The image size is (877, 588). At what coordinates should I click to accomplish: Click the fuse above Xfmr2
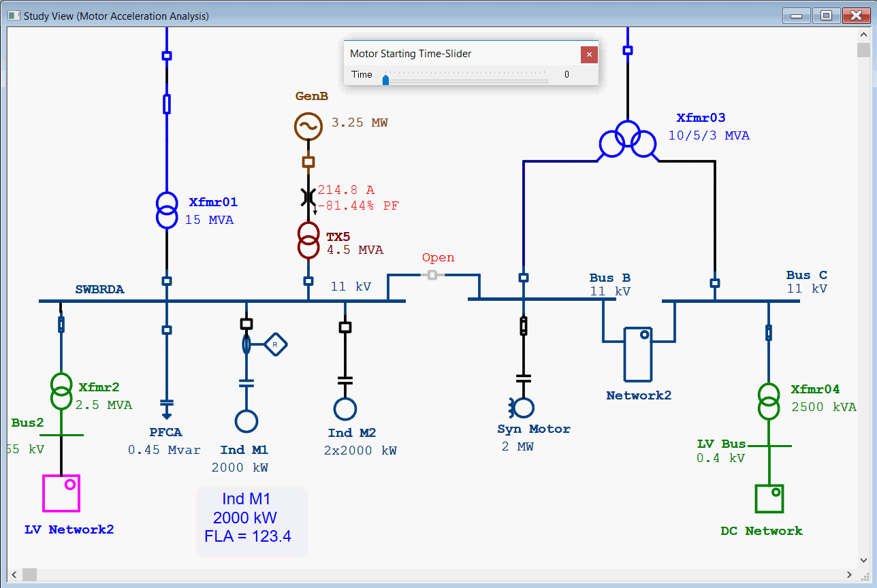pyautogui.click(x=61, y=324)
